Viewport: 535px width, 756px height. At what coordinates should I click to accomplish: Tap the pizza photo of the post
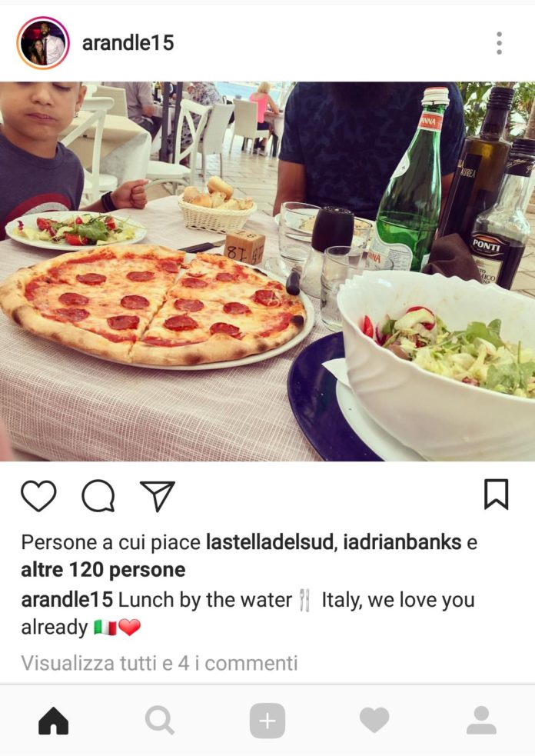coord(153,304)
